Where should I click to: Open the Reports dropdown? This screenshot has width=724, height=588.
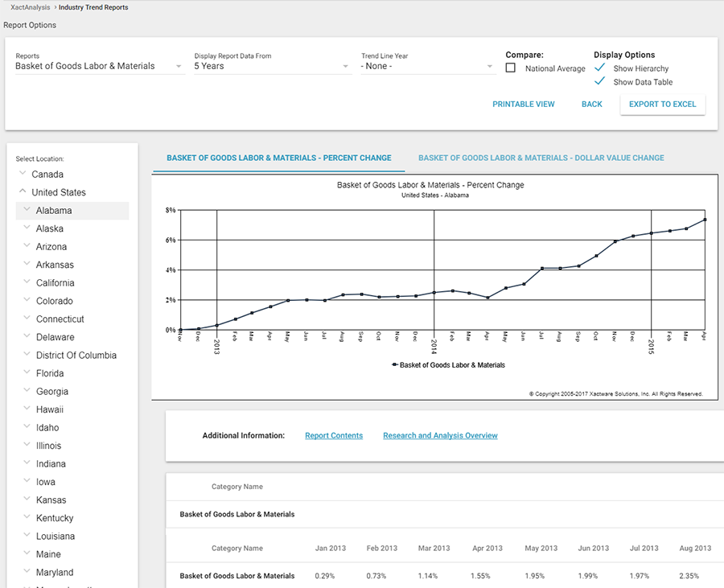point(99,66)
